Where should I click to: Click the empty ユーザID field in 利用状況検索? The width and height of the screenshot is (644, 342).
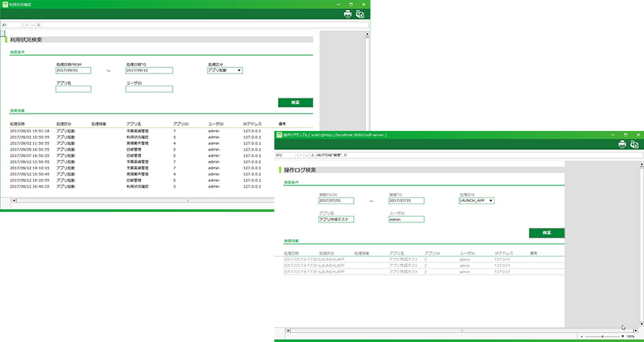tap(149, 89)
